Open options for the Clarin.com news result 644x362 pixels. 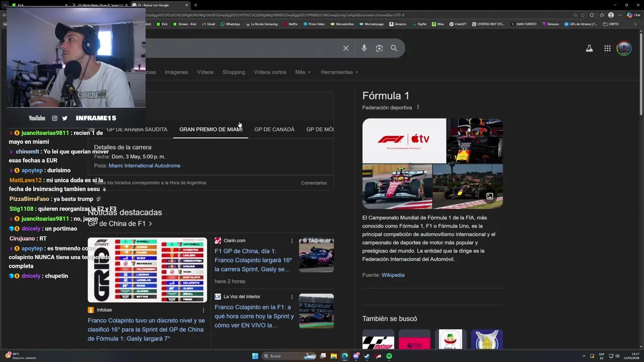click(291, 241)
